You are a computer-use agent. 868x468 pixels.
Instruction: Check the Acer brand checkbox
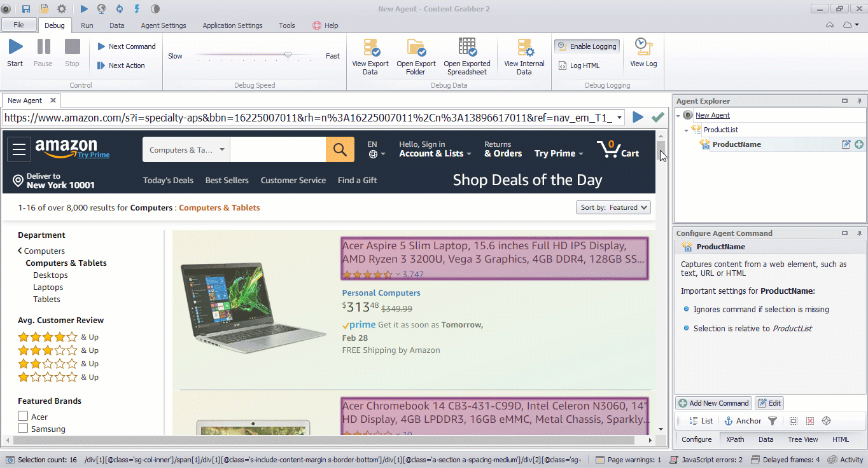click(23, 416)
